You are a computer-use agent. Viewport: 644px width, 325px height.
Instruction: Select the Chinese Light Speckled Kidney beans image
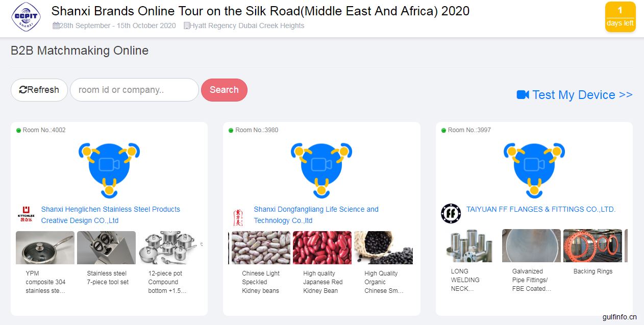[x=261, y=247]
